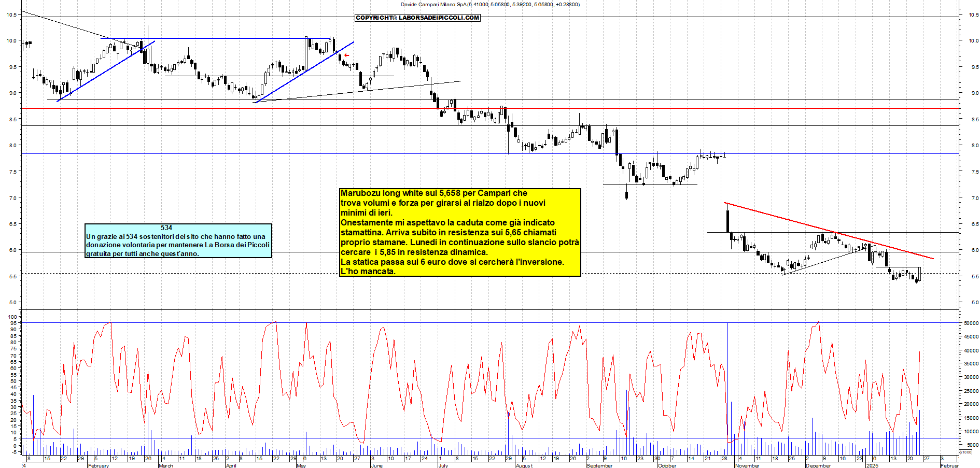Click the "October" month label on the time axis

click(x=667, y=465)
